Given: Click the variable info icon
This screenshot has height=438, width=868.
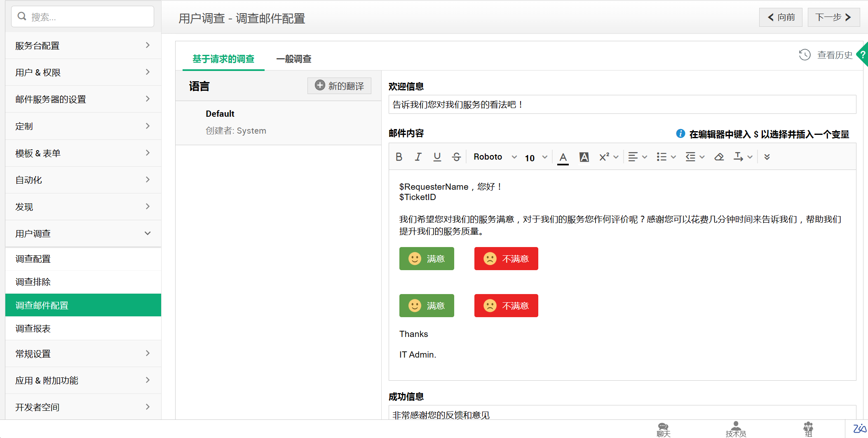Looking at the screenshot, I should pos(680,134).
